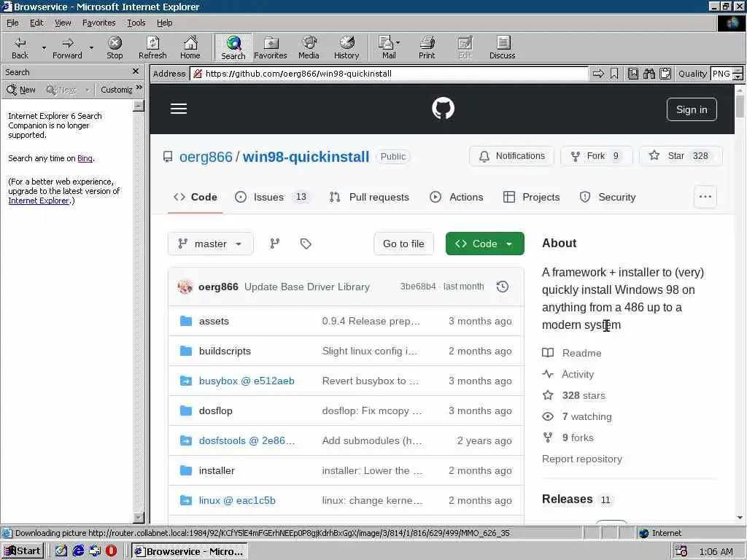747x560 pixels.
Task: Expand the repository tabs overflow menu
Action: (705, 197)
